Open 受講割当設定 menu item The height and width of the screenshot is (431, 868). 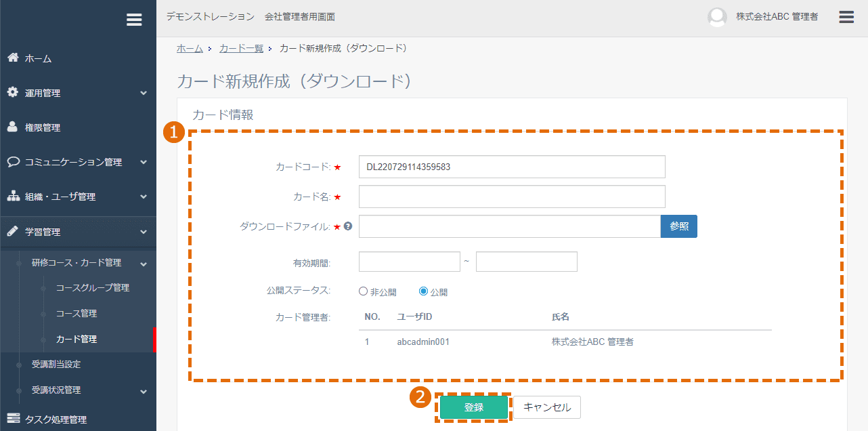pyautogui.click(x=56, y=364)
